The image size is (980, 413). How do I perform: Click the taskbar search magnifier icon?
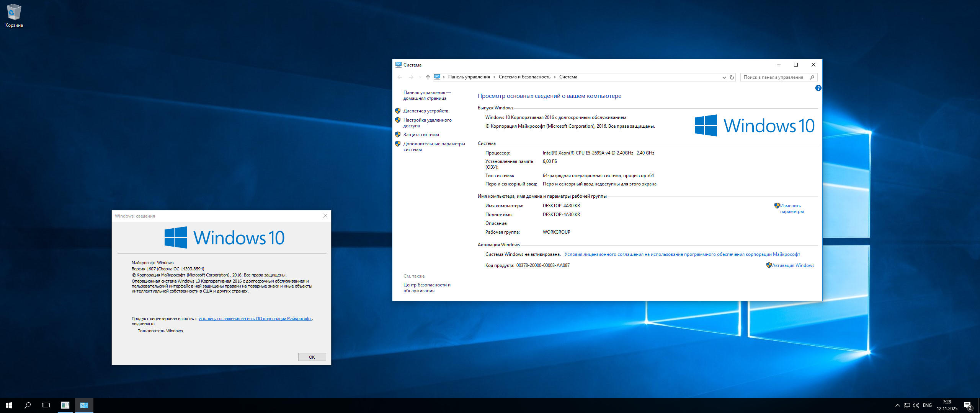tap(28, 405)
